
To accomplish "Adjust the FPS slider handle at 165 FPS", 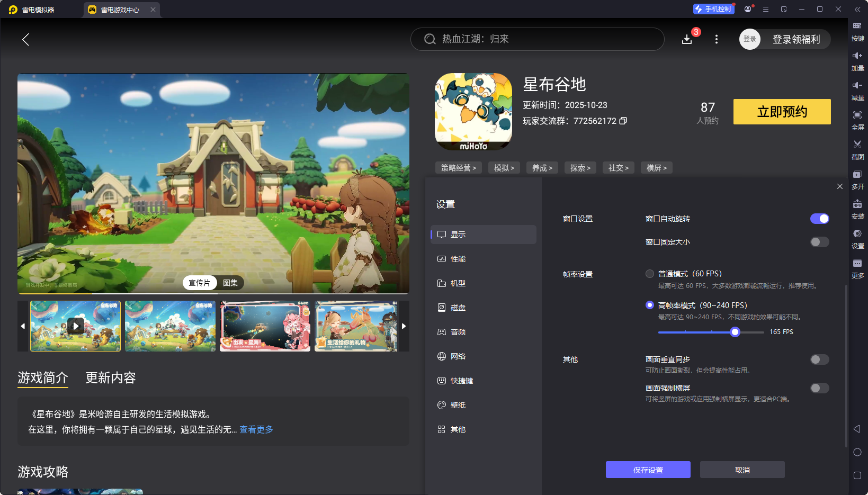I will click(x=735, y=332).
